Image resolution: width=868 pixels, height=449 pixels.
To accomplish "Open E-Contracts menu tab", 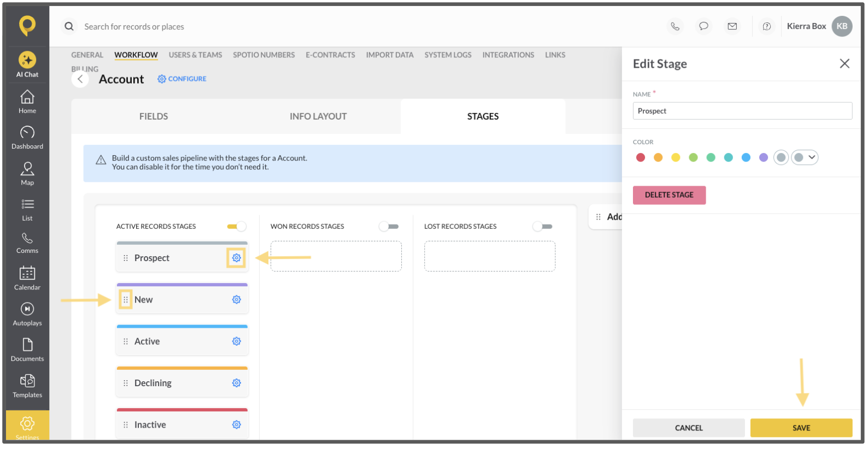I will [331, 55].
